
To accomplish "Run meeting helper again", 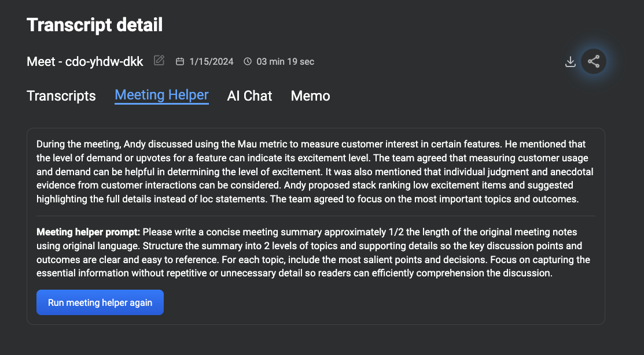I will (x=100, y=302).
